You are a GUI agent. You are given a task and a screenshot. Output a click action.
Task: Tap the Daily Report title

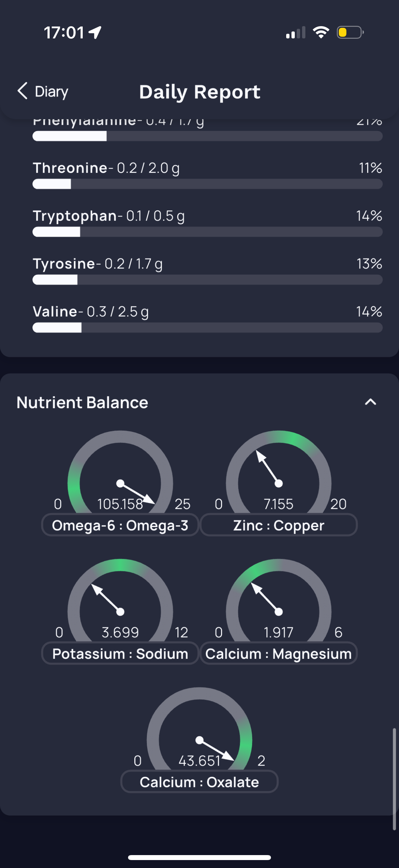click(x=200, y=92)
